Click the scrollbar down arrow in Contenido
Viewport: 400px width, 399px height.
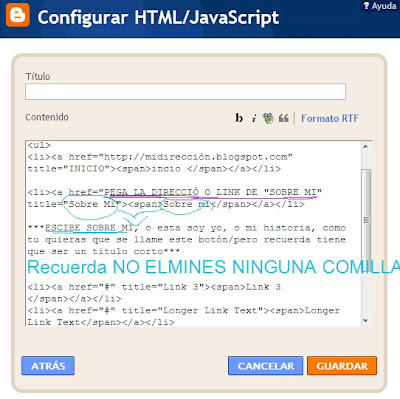pos(366,321)
